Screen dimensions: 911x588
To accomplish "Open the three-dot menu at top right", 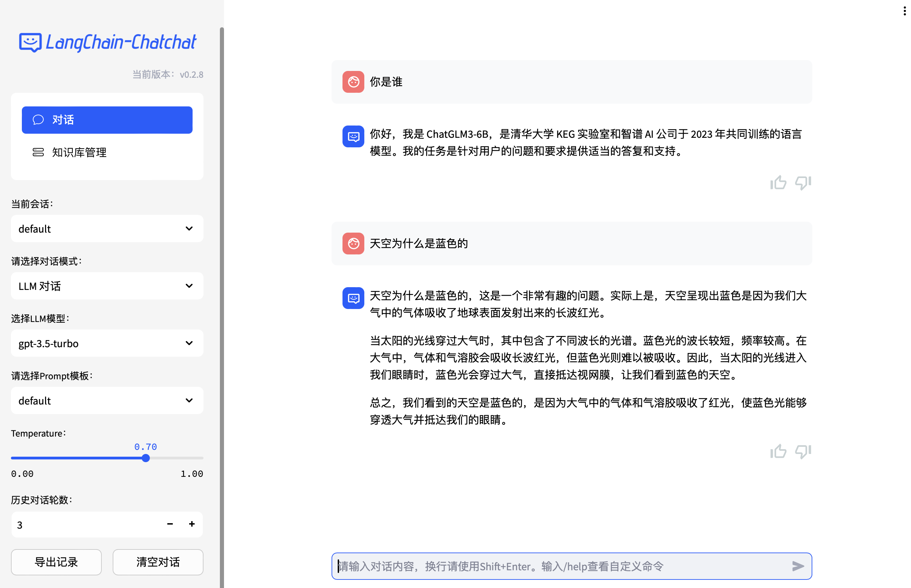I will (905, 11).
